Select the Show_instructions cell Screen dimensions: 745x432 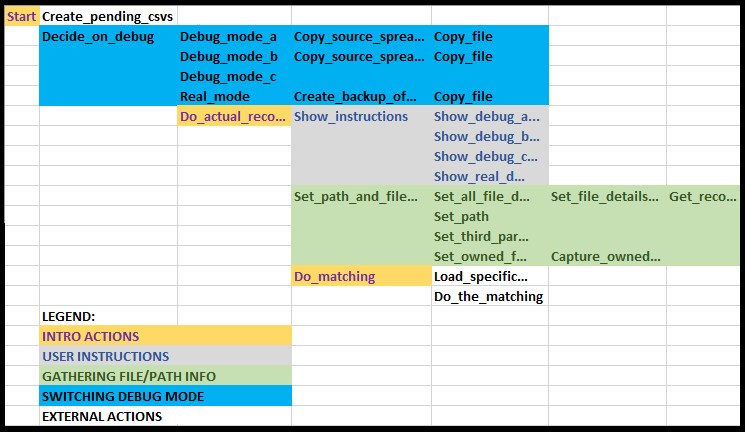coord(351,117)
